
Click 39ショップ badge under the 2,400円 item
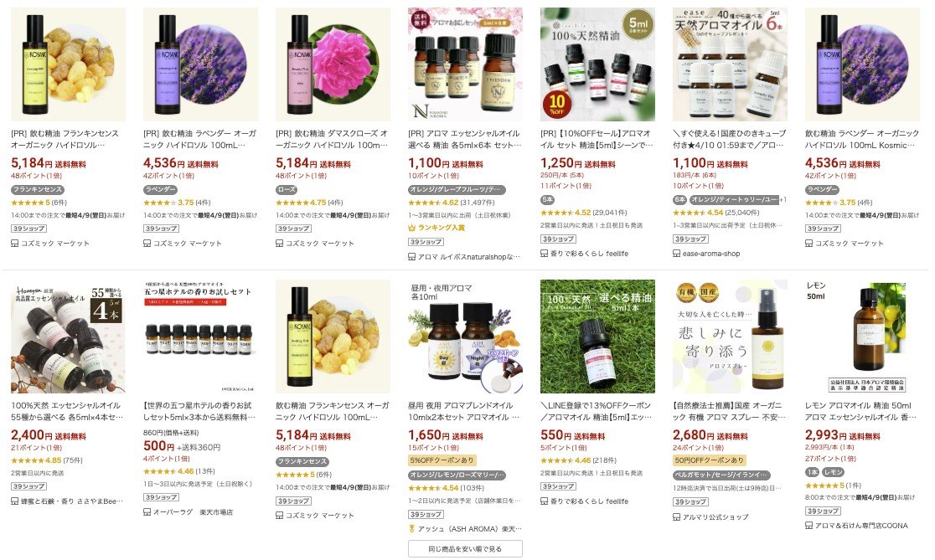pyautogui.click(x=28, y=486)
